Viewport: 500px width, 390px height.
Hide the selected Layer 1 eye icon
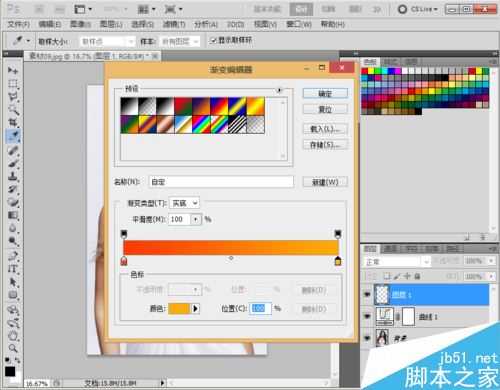point(367,294)
